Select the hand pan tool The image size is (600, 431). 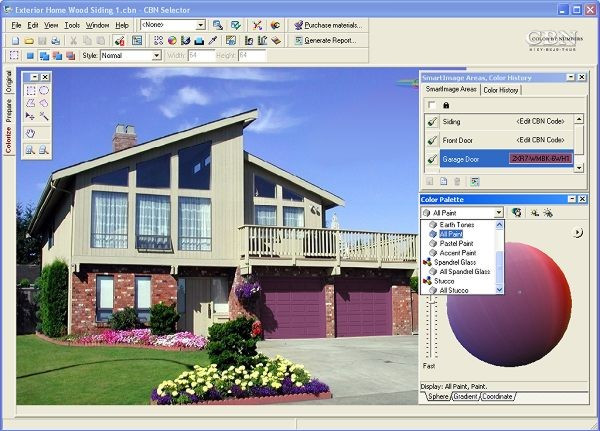click(x=30, y=133)
